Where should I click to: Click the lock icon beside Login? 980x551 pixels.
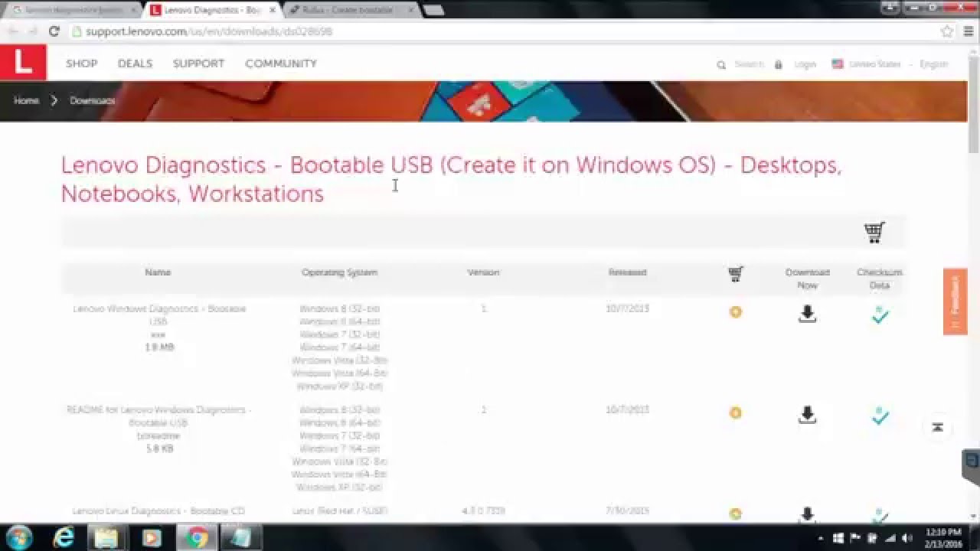tap(779, 64)
